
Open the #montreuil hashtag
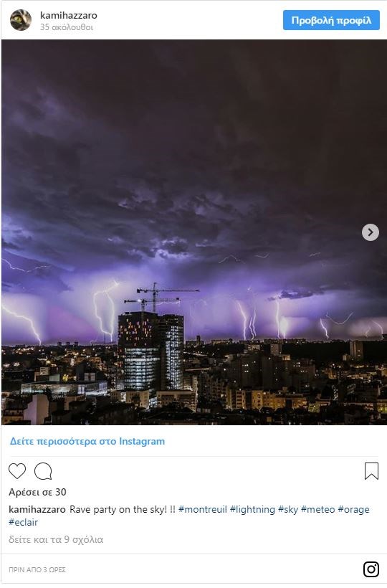click(203, 510)
